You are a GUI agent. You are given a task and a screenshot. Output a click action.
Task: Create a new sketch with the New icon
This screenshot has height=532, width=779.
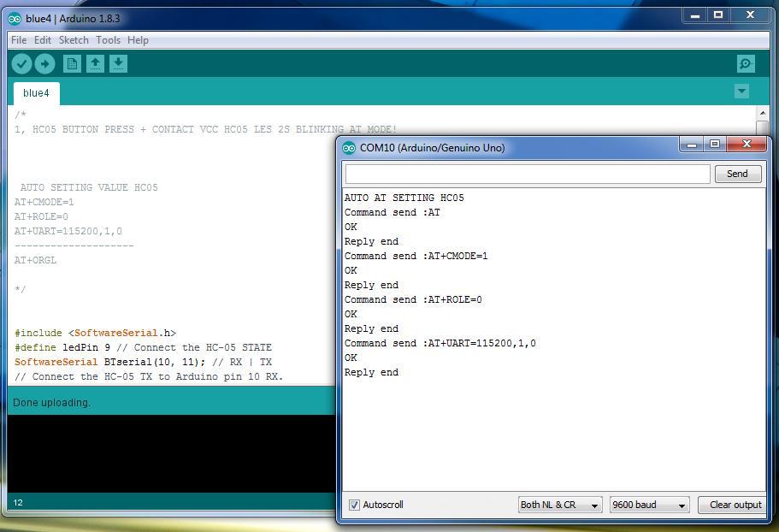click(x=72, y=63)
